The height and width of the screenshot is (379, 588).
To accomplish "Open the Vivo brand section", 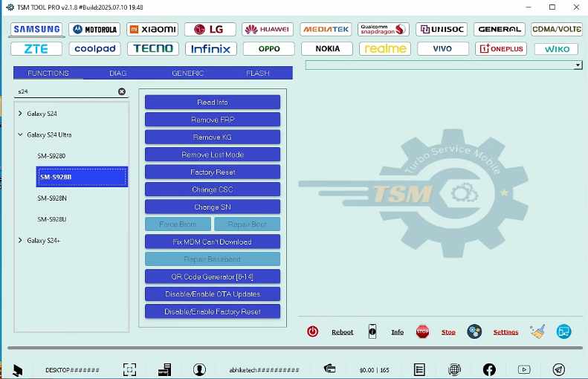I will point(443,49).
